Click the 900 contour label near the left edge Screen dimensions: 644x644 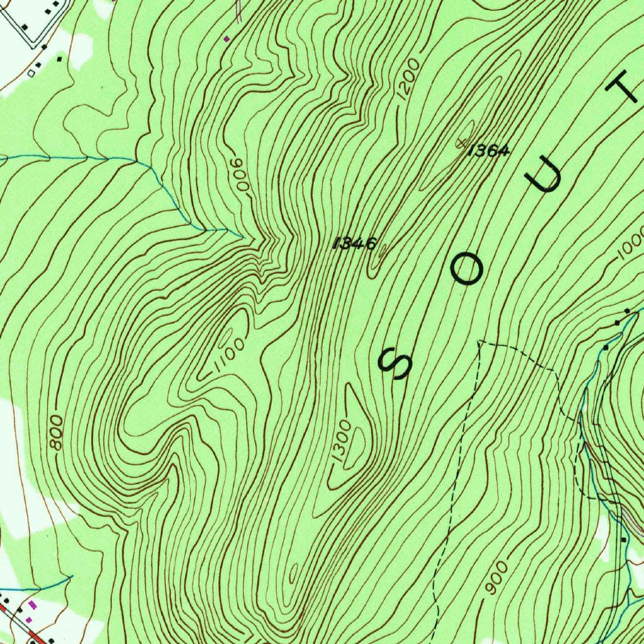(x=241, y=174)
